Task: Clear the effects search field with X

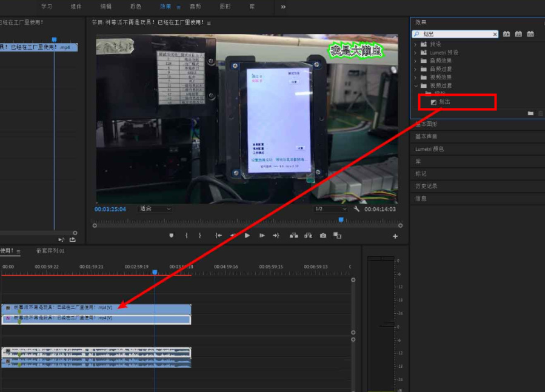Action: point(495,35)
